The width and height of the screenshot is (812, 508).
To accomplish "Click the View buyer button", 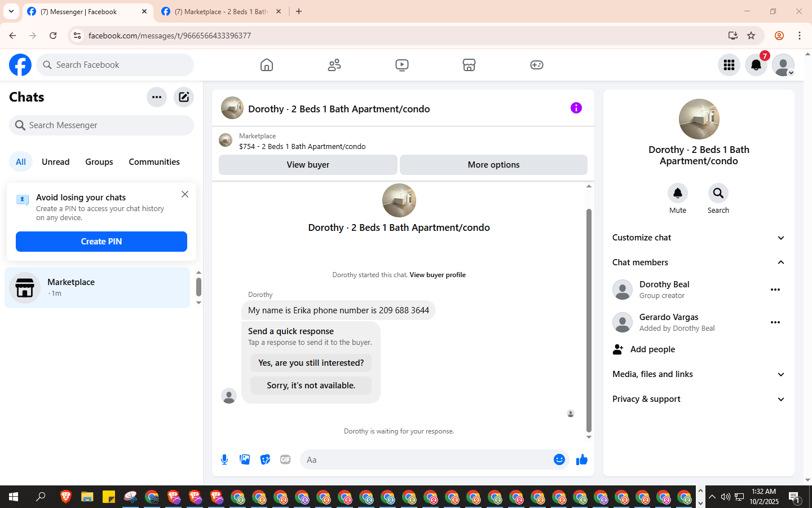I will tap(308, 165).
